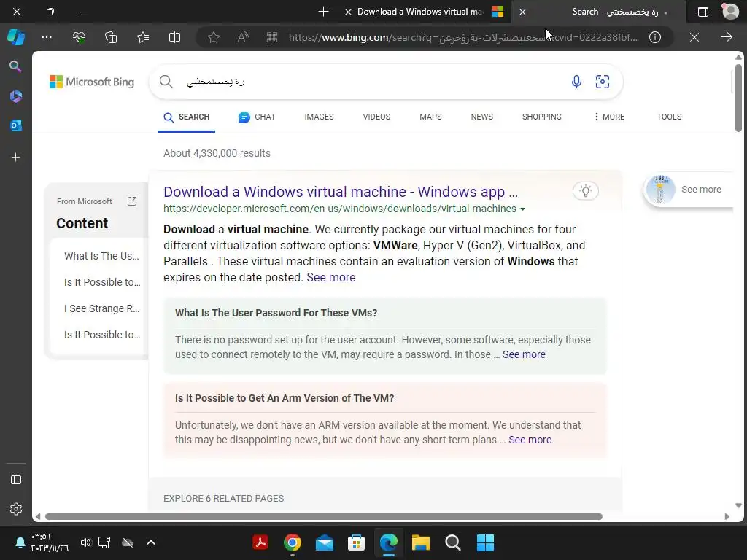The image size is (747, 560).
Task: Select the first 'Is It Possible to...' content item
Action: pyautogui.click(x=102, y=282)
